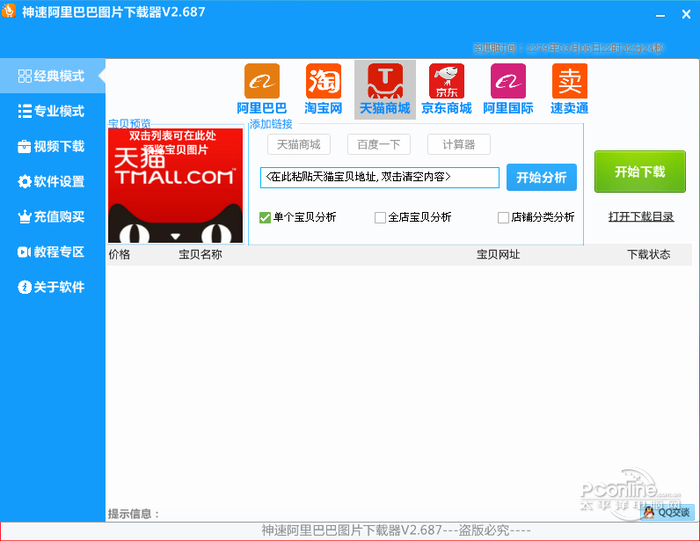Click the app logo in title bar

(9, 11)
